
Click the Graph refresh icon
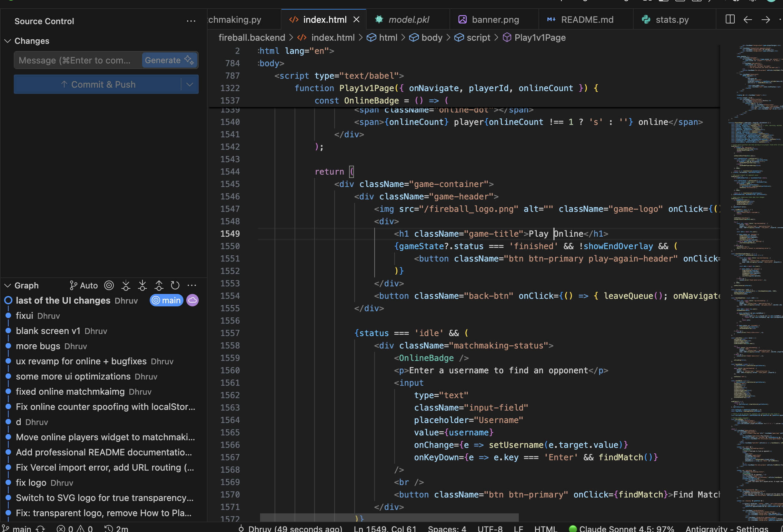(175, 285)
